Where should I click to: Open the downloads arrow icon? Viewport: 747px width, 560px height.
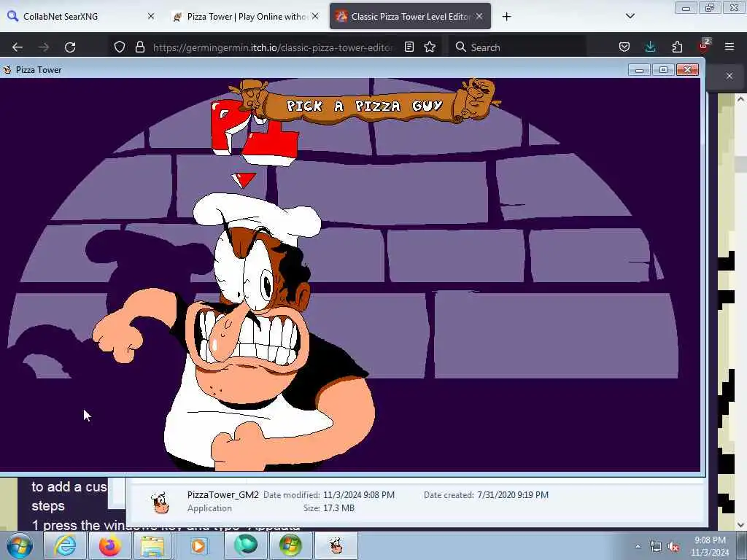650,47
